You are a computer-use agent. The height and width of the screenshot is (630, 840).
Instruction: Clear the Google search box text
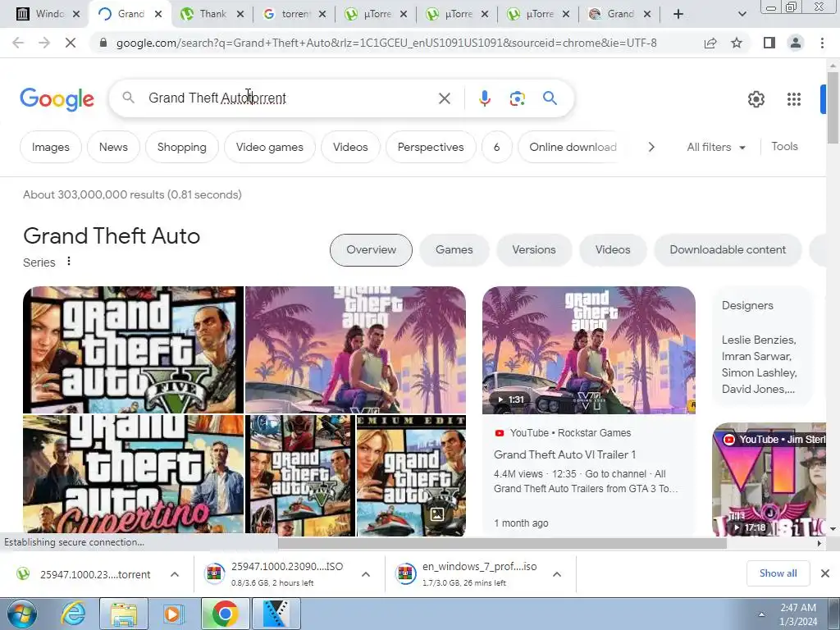(444, 98)
